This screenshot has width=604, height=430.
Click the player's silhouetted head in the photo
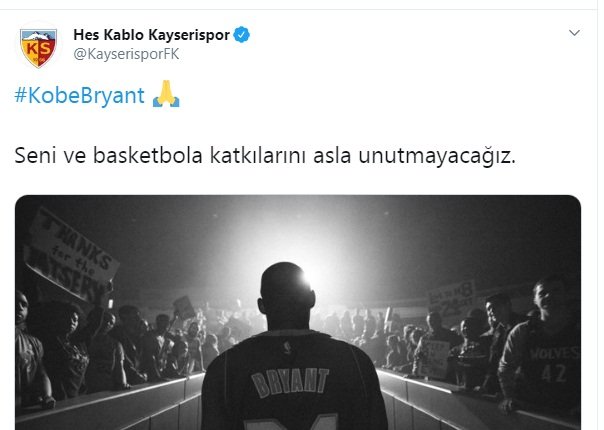(x=287, y=291)
